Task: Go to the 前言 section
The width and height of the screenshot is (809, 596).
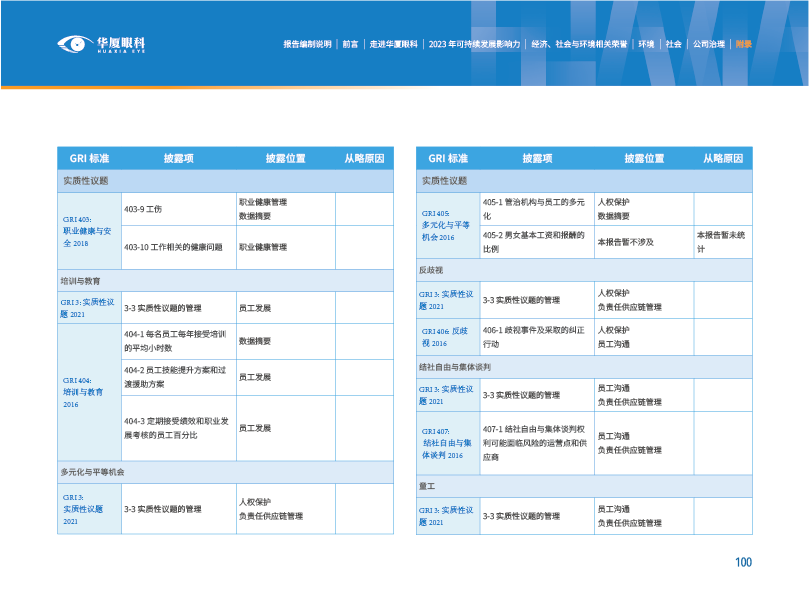Action: click(x=350, y=45)
